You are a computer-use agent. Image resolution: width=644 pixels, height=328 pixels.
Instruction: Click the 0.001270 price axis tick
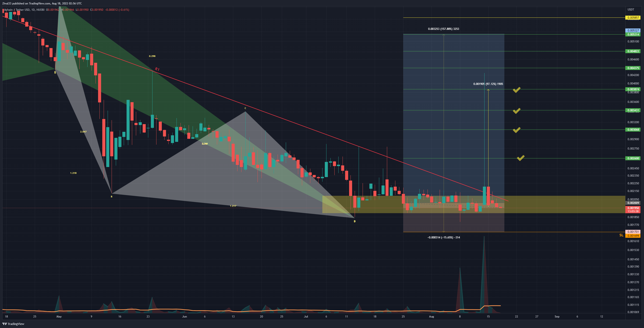[633, 282]
